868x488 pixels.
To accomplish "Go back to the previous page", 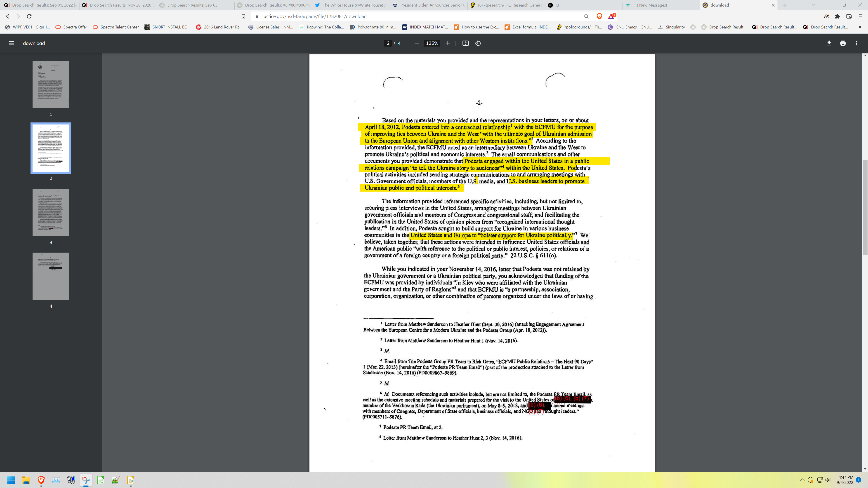I will tap(7, 16).
